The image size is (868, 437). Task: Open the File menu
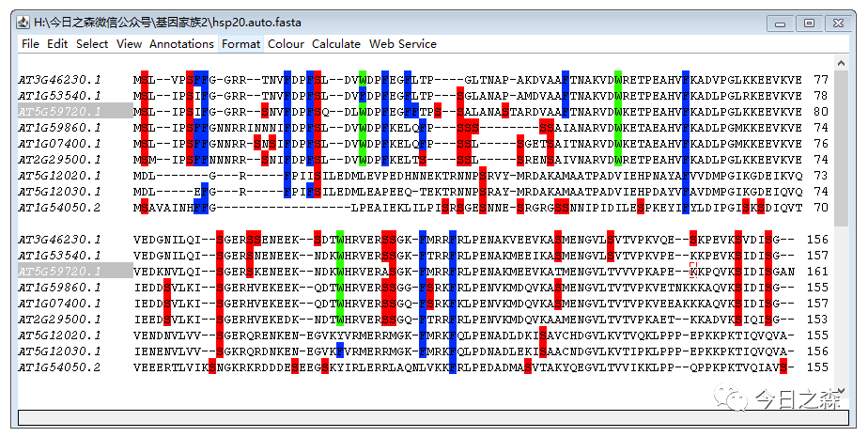pos(30,44)
